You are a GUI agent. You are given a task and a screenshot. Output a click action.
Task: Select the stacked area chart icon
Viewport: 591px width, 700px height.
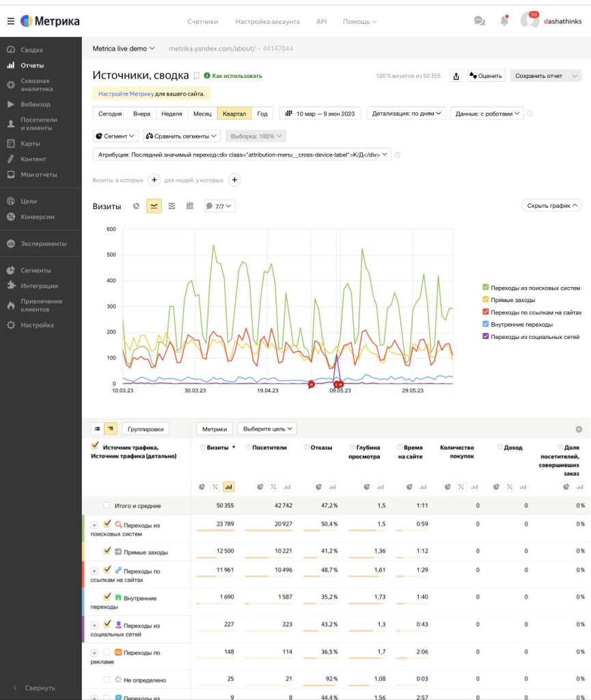(171, 206)
